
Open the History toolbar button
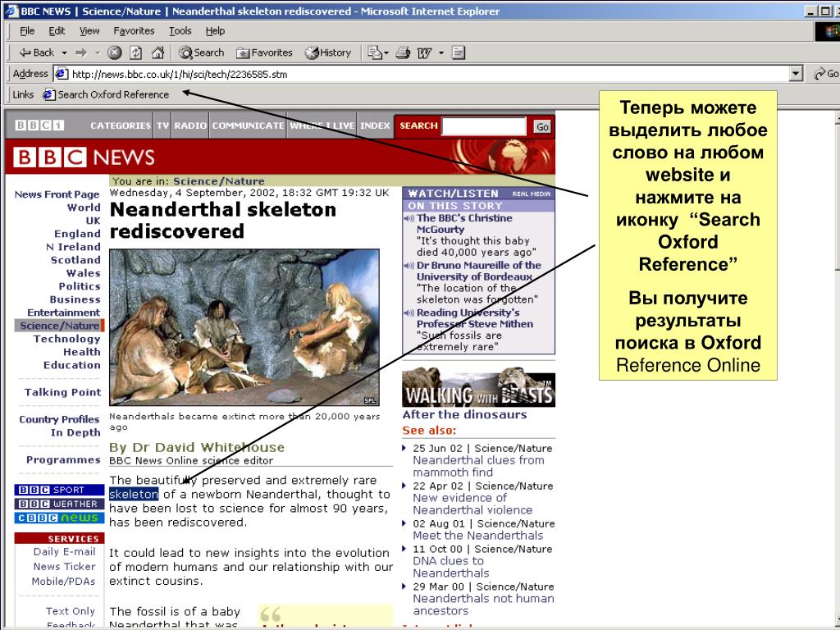pos(328,52)
